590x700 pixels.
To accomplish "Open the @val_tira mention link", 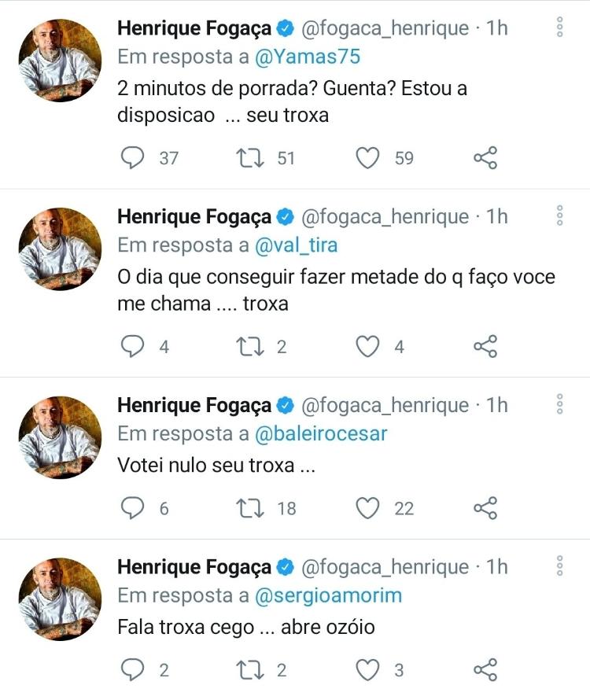I will coord(297,245).
